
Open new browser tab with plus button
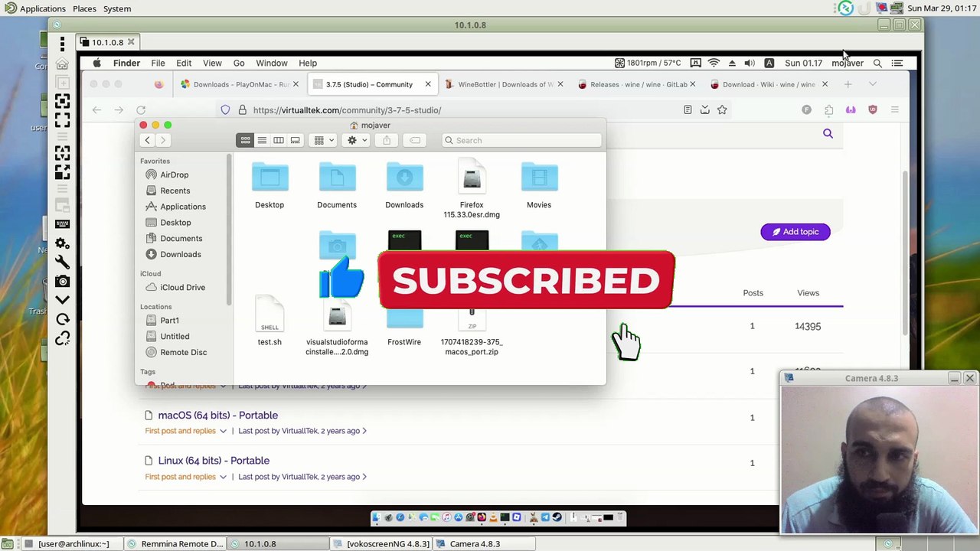pyautogui.click(x=848, y=84)
